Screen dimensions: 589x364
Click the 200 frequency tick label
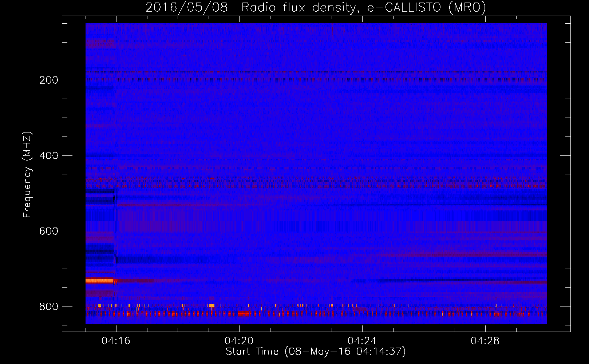tap(49, 80)
